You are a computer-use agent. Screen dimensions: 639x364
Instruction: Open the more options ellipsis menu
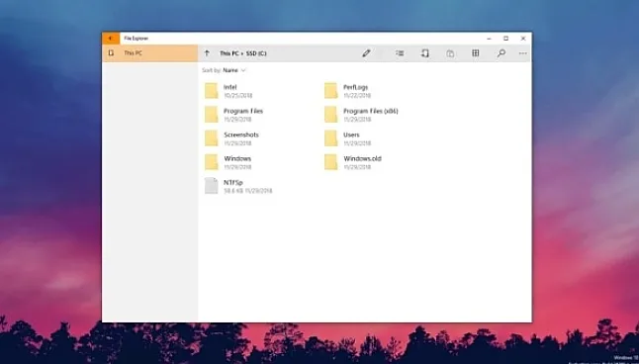click(523, 53)
